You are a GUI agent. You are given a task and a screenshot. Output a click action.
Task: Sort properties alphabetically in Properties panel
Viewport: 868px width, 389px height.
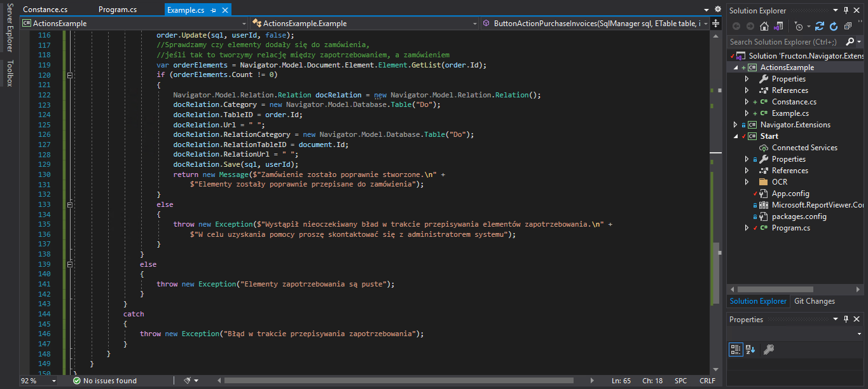click(750, 349)
